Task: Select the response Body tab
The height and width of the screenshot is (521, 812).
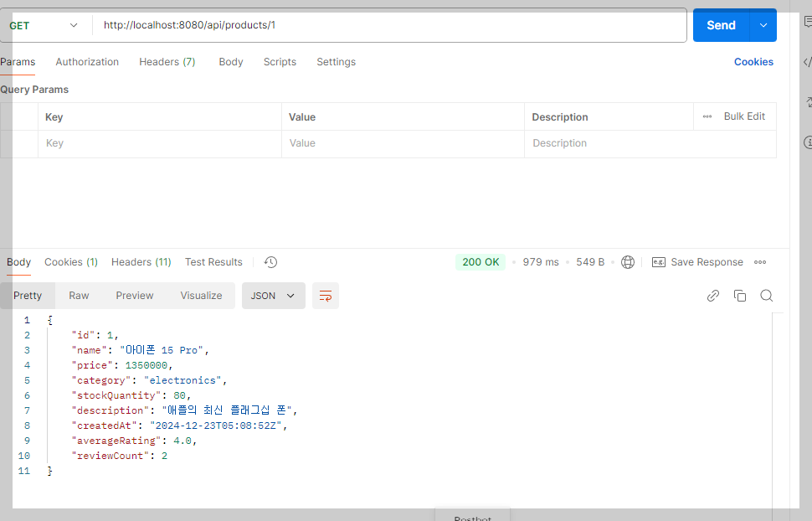Action: point(18,262)
